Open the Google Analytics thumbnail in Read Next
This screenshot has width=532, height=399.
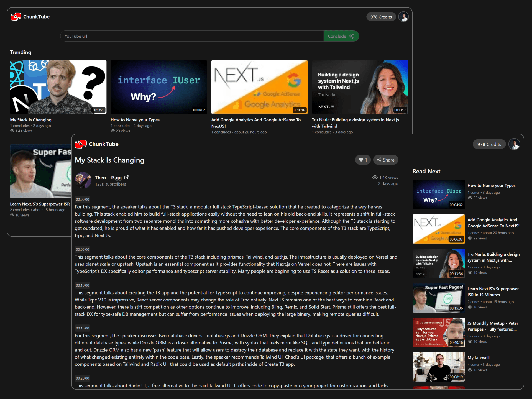[x=439, y=229]
